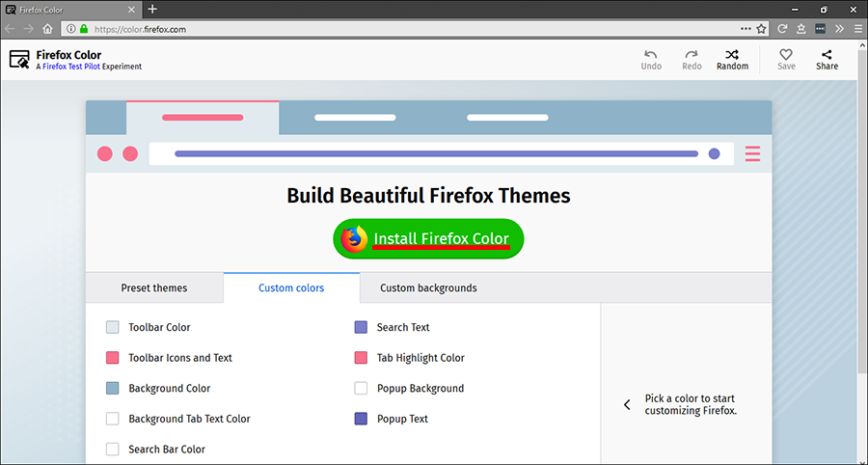Image resolution: width=868 pixels, height=465 pixels.
Task: Switch to the Custom backgrounds tab
Action: pos(428,287)
